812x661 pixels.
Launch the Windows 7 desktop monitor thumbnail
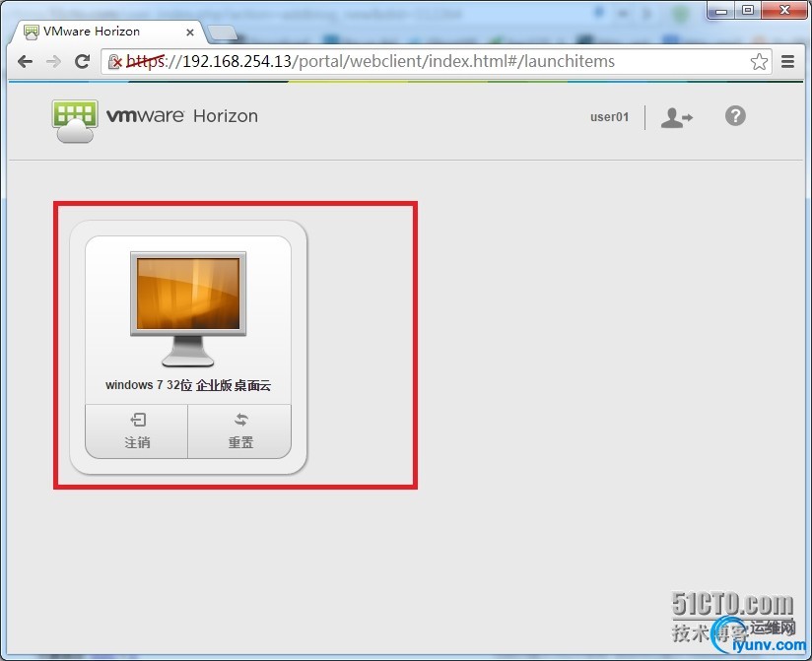pos(188,308)
